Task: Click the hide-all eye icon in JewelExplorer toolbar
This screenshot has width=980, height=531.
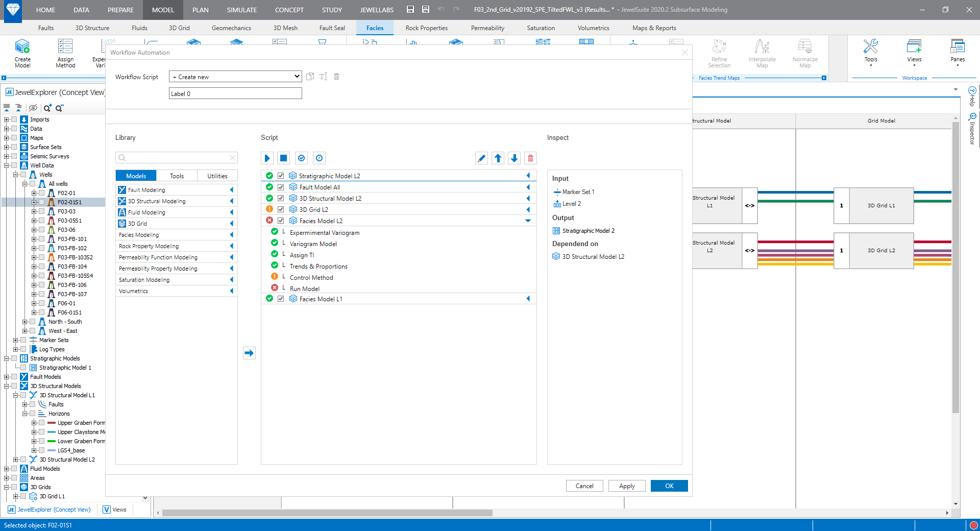Action: click(33, 108)
